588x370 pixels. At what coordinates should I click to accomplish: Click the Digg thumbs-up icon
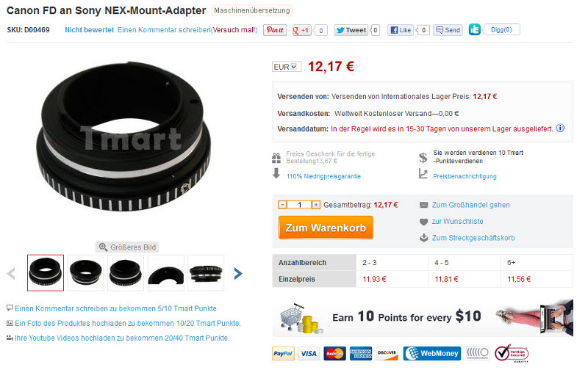point(474,29)
